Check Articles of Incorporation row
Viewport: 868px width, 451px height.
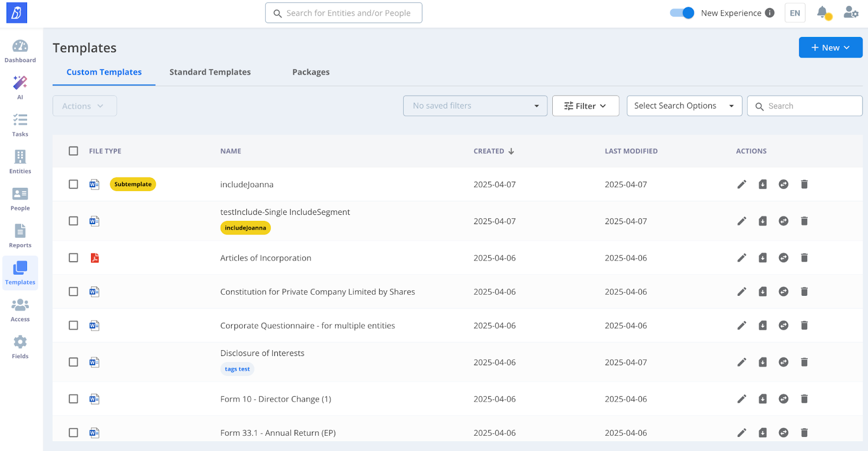(x=73, y=258)
